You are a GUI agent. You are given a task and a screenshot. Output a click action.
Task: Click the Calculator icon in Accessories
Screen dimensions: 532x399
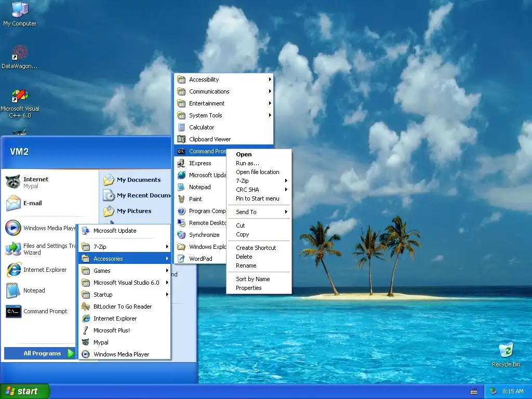181,127
